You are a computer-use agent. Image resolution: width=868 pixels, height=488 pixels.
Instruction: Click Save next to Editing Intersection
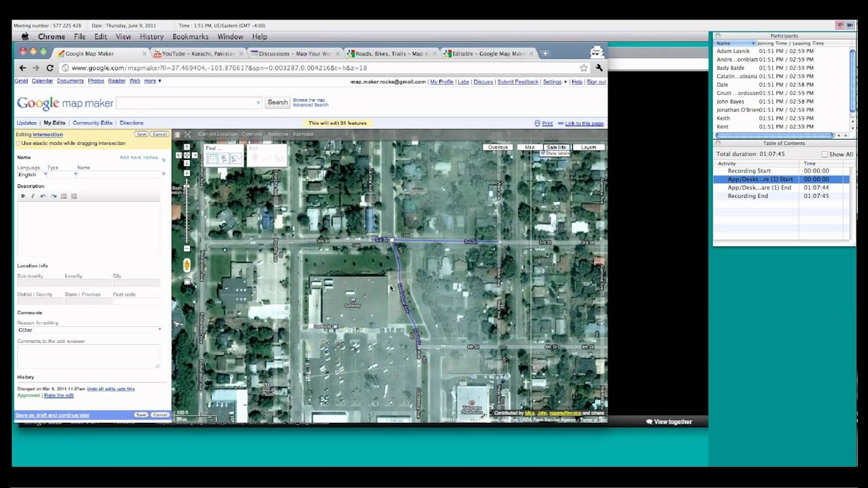pyautogui.click(x=141, y=134)
